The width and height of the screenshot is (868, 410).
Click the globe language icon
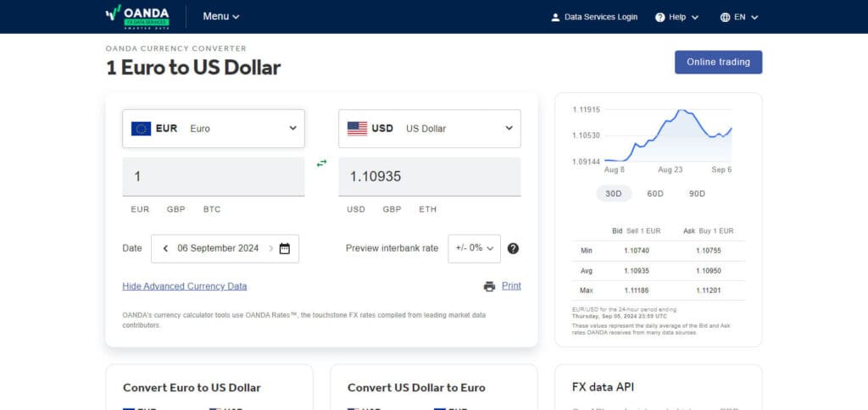point(725,17)
